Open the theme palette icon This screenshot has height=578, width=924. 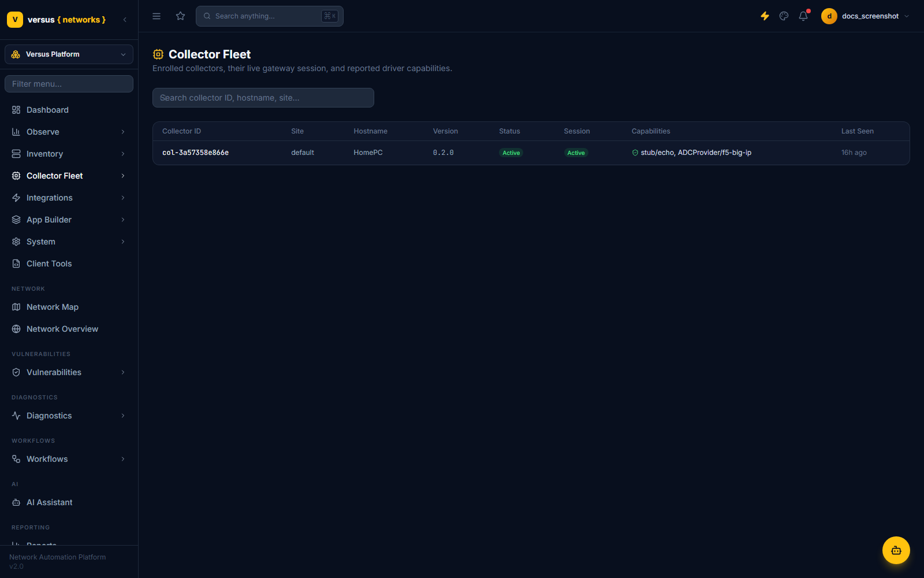784,16
